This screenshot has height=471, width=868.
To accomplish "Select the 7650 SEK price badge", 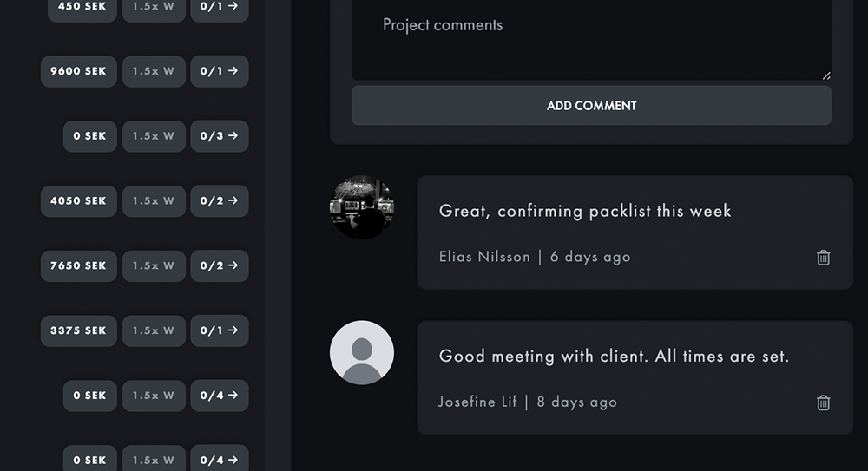I will pos(78,265).
